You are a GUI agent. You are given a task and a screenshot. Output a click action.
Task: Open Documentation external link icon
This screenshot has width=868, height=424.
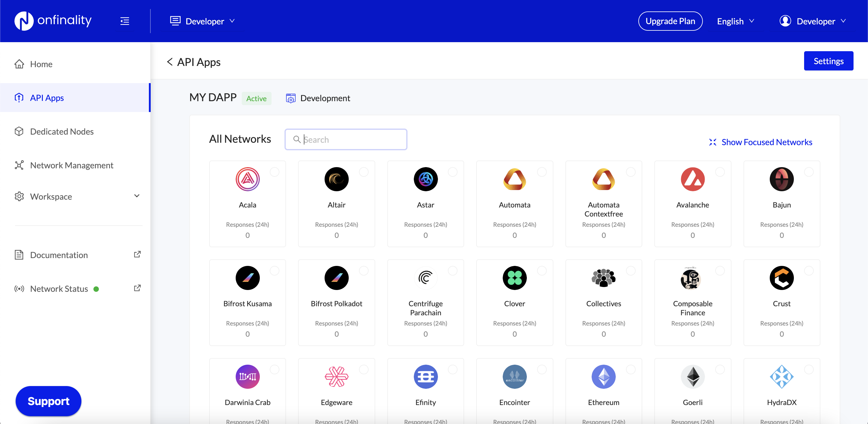(137, 254)
